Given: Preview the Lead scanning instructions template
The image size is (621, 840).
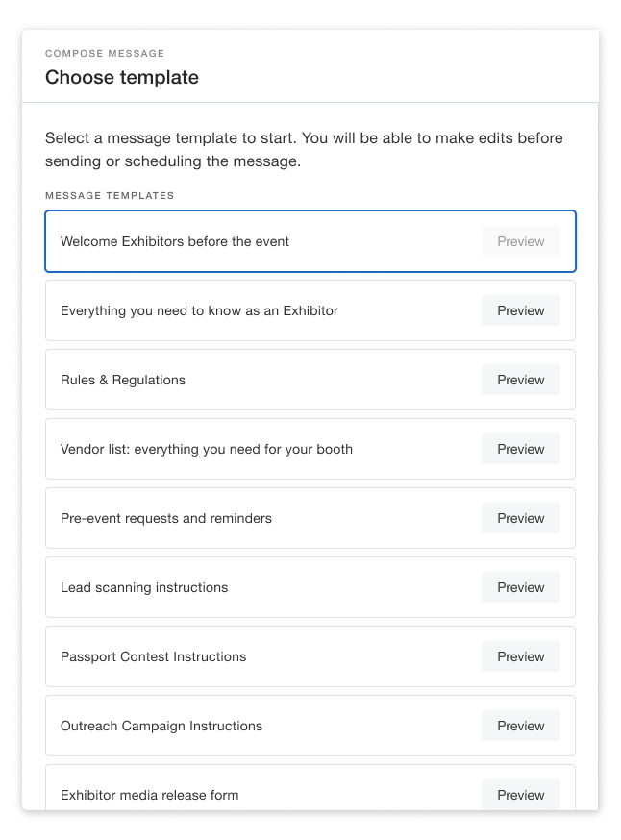Looking at the screenshot, I should tap(520, 587).
